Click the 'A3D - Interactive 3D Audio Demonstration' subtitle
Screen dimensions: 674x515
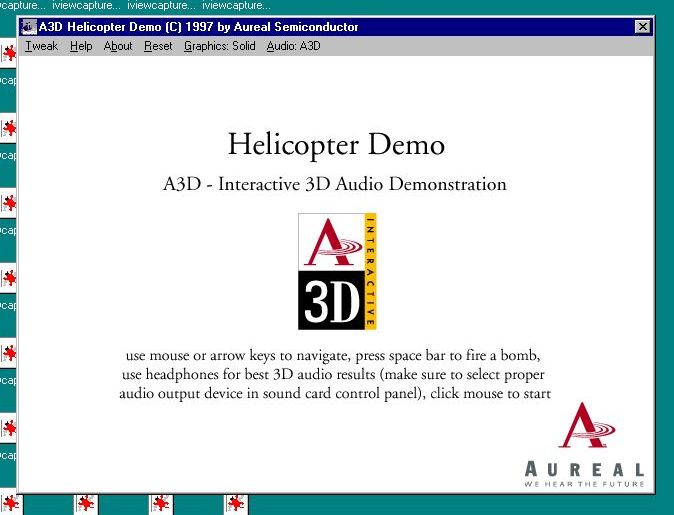tap(335, 184)
